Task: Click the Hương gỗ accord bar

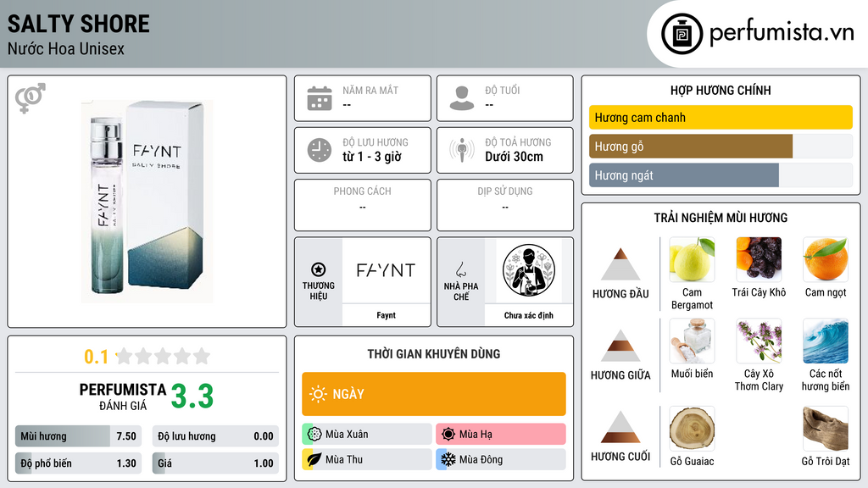Action: click(721, 147)
